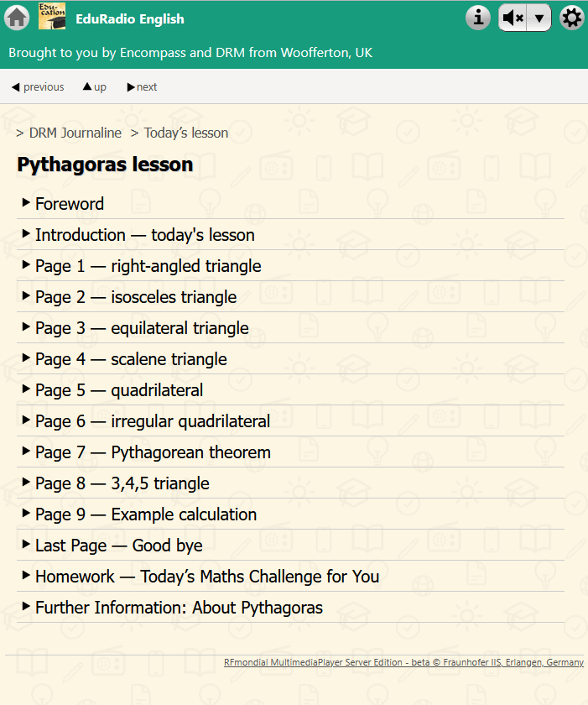This screenshot has width=588, height=705.
Task: Open Introduction — today's lesson
Action: (290, 235)
